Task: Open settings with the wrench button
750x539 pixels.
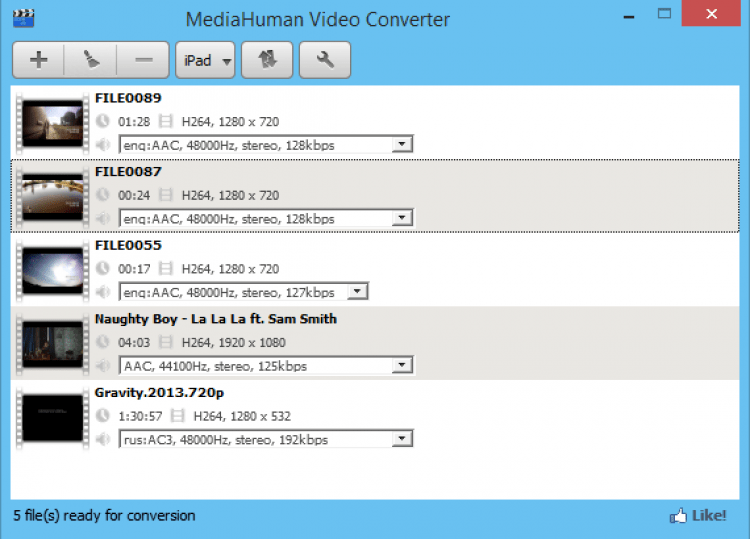Action: point(325,60)
